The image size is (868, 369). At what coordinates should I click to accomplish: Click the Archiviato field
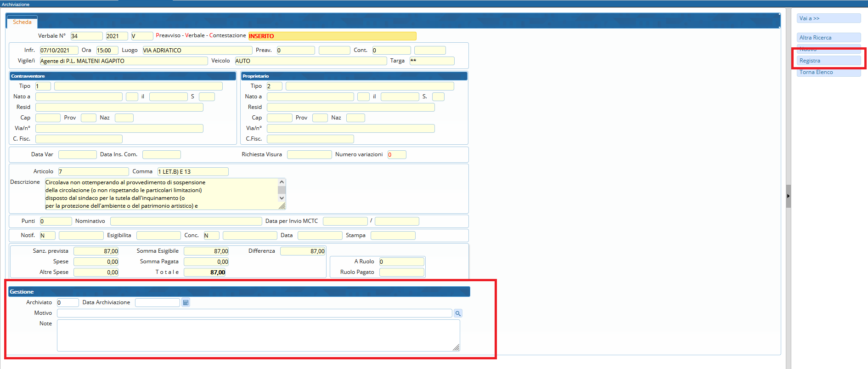[x=68, y=303]
